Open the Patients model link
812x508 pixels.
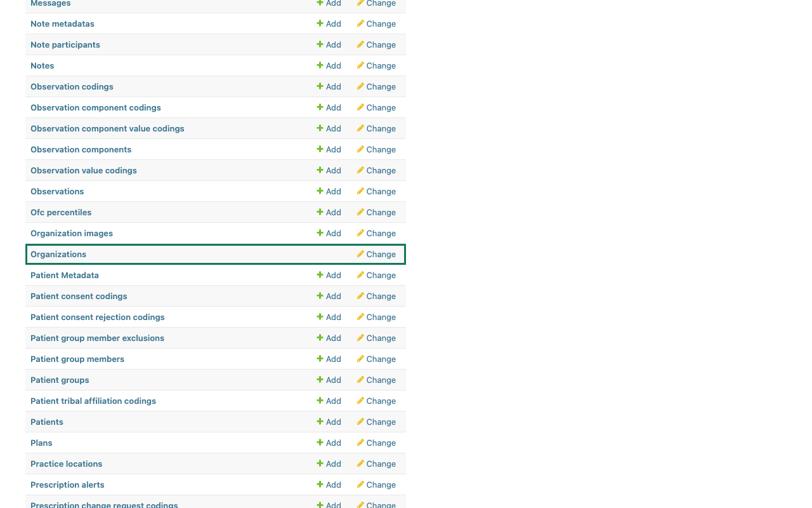pyautogui.click(x=47, y=422)
